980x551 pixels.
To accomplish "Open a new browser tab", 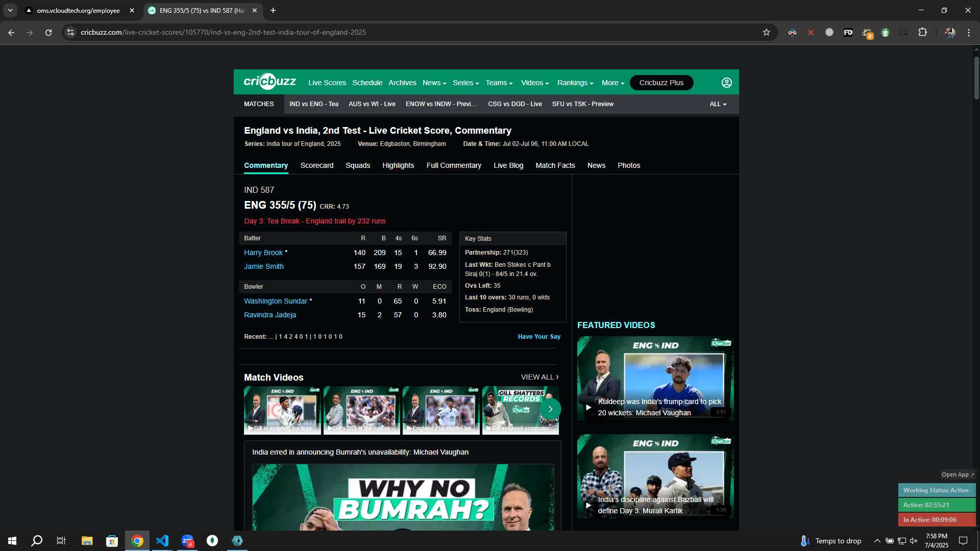I will coord(273,10).
